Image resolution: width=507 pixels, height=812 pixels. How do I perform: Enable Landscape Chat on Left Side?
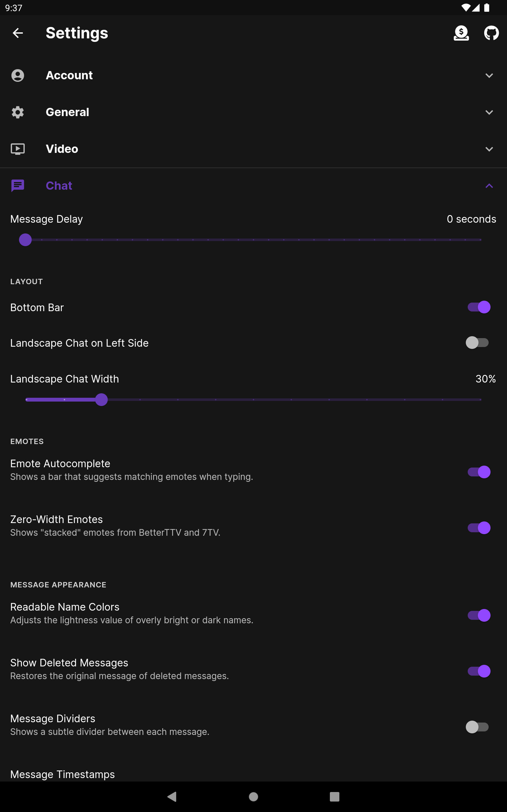click(477, 343)
